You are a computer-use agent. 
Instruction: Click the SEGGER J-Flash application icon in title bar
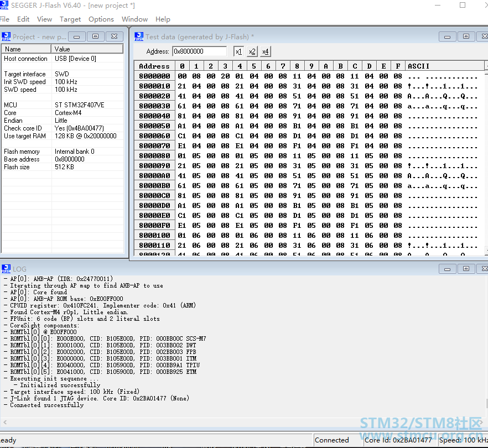pyautogui.click(x=4, y=4)
